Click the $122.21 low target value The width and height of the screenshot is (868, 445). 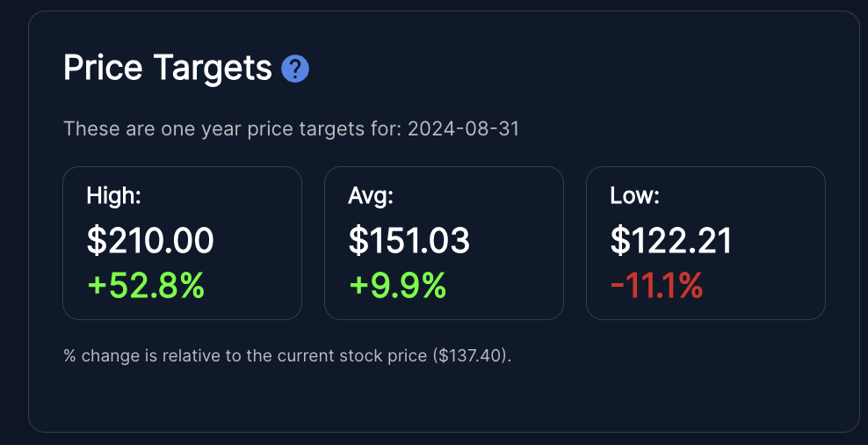(x=671, y=241)
